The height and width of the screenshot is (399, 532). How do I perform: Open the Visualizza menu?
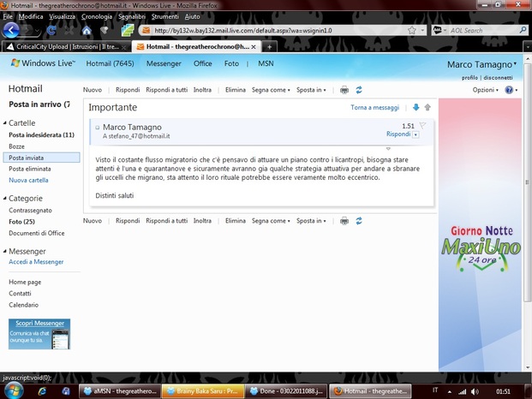point(62,16)
